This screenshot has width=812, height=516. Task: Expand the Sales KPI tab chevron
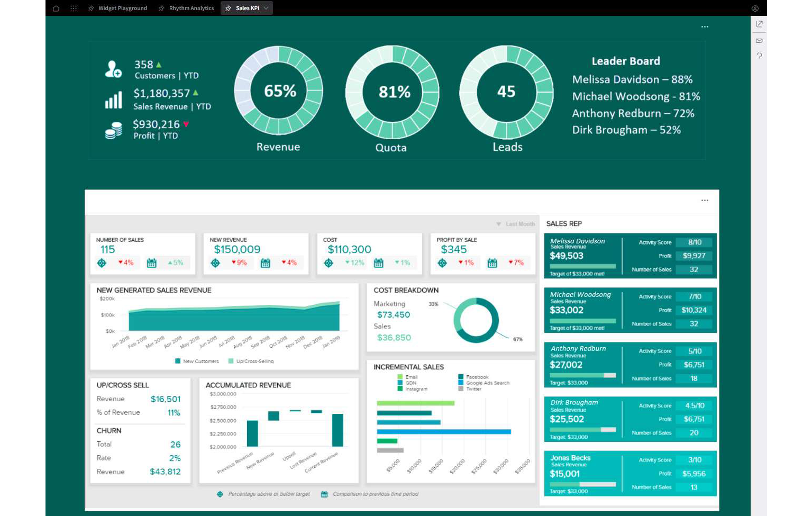coord(266,8)
